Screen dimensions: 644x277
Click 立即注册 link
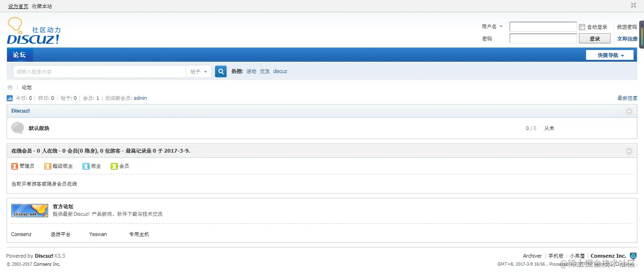click(x=627, y=39)
